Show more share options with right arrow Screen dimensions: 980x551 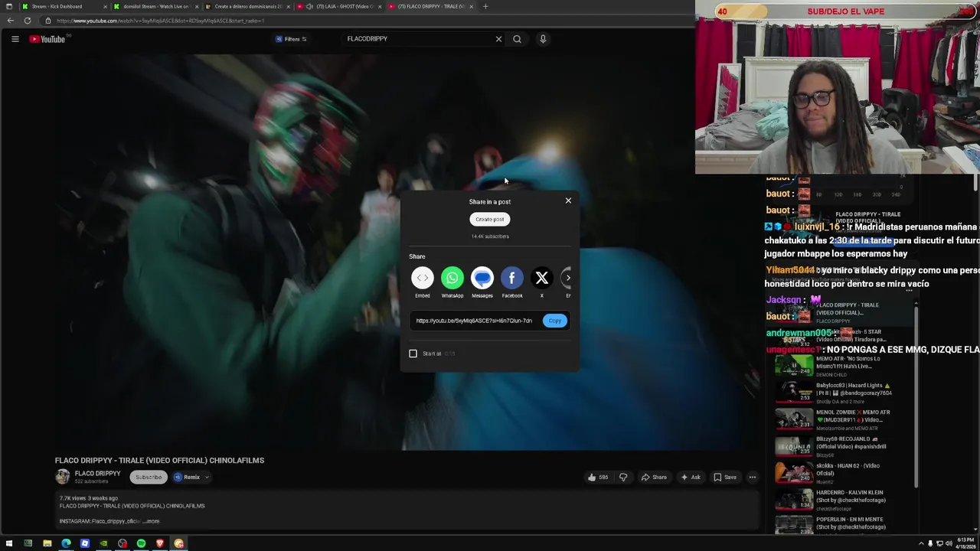coord(567,278)
